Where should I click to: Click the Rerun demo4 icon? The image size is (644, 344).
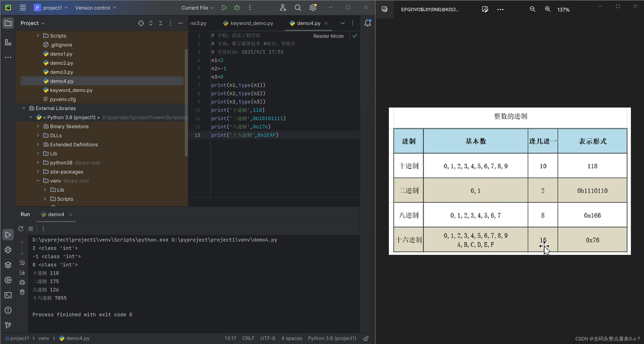coord(21,229)
